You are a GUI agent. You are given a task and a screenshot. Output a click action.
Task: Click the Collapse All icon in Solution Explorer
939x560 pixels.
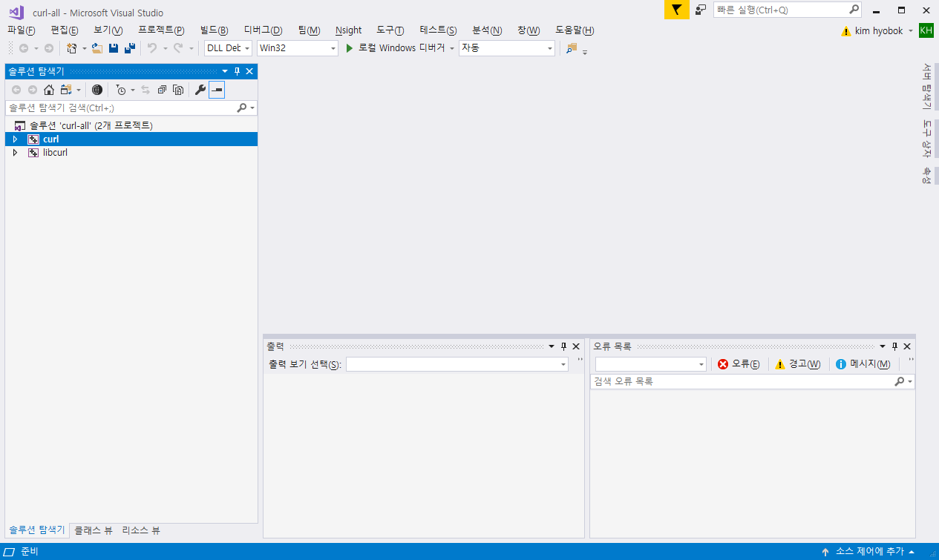click(x=162, y=90)
